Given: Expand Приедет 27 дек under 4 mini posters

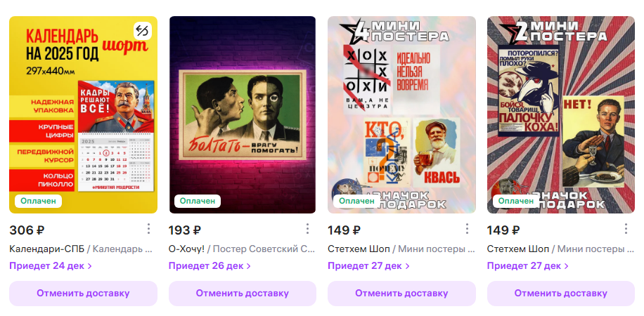Looking at the screenshot, I should 369,266.
